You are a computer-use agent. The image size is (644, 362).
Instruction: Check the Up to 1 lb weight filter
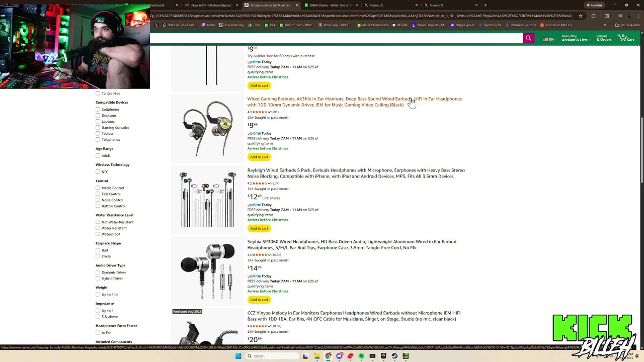click(98, 294)
